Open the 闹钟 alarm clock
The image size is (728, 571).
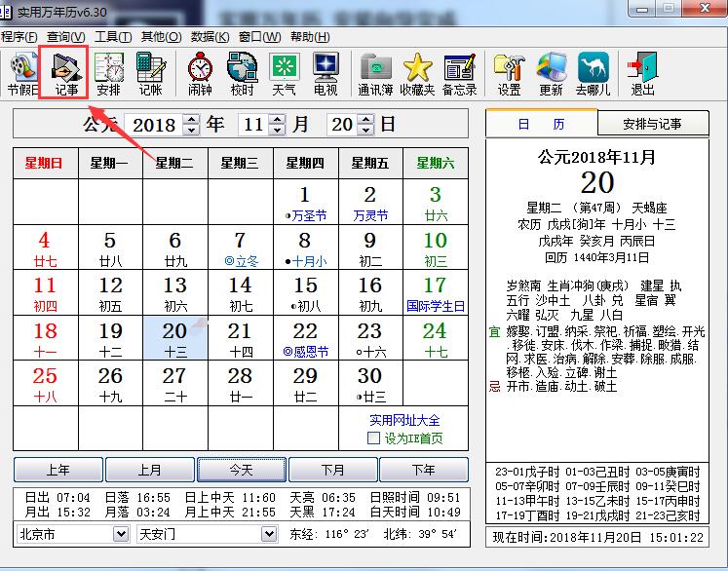[200, 74]
